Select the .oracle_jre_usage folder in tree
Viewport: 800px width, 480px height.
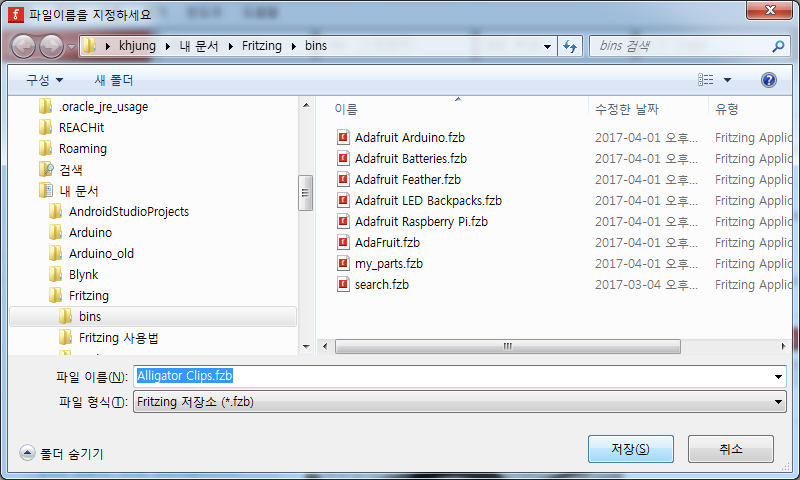104,107
